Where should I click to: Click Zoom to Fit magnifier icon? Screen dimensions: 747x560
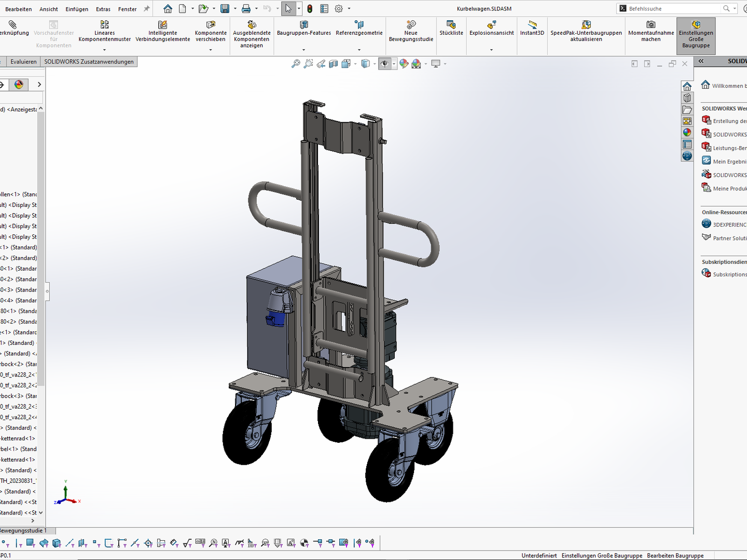[296, 64]
